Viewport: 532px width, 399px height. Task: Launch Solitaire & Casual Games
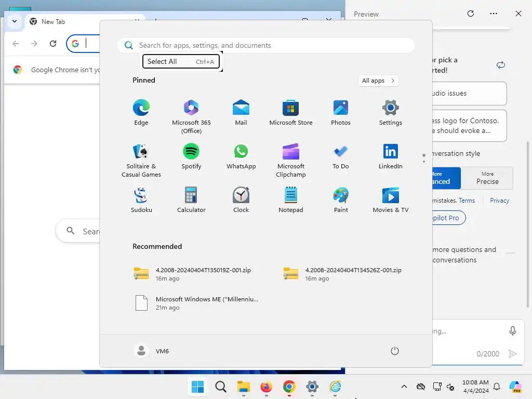pos(141,161)
